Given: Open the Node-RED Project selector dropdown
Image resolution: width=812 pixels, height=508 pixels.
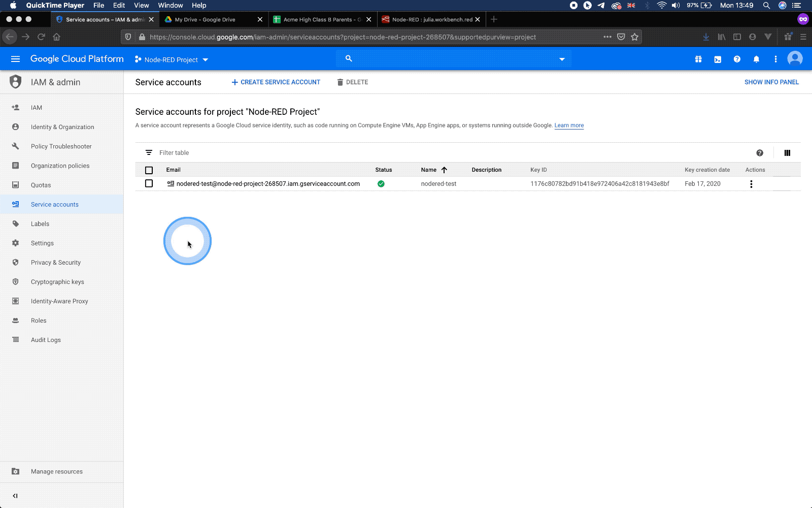Looking at the screenshot, I should 172,59.
